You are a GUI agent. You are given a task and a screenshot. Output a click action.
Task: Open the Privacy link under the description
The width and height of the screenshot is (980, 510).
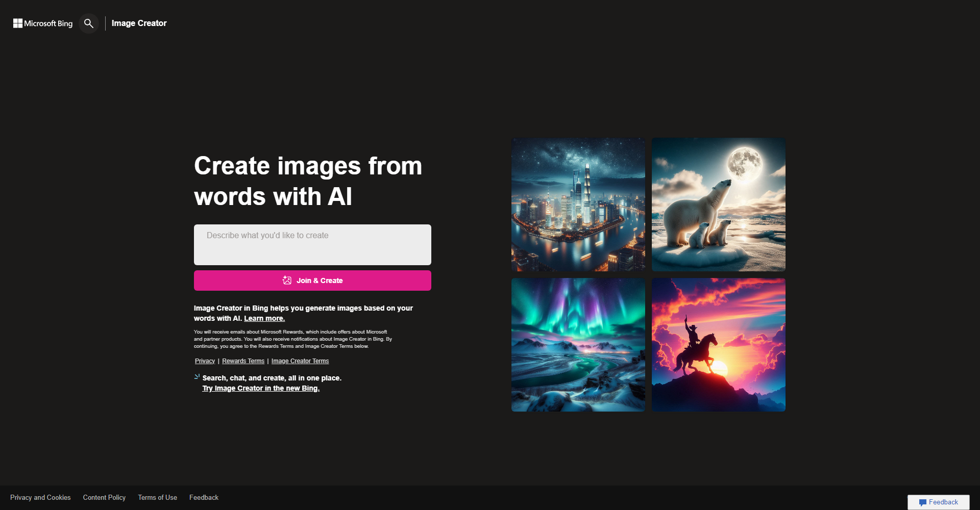tap(204, 361)
